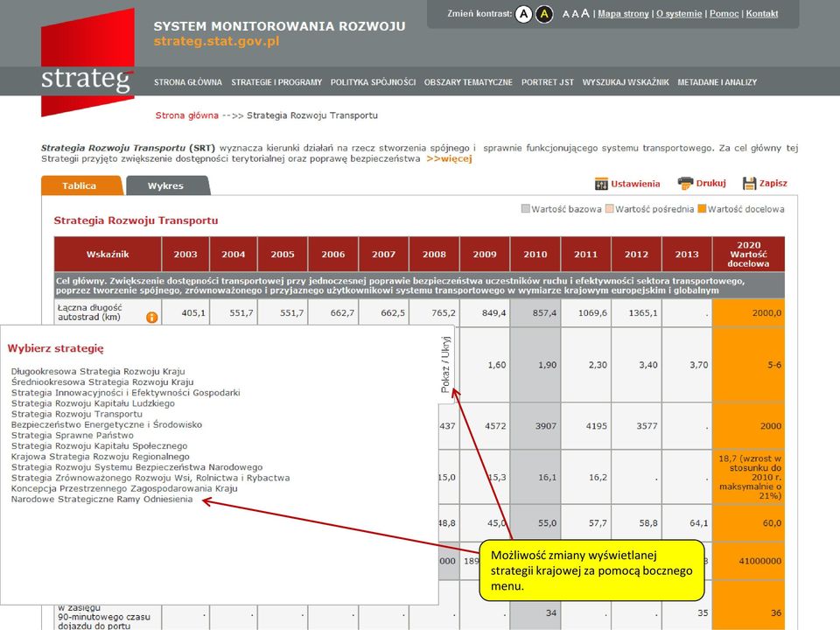Click the Zapisz floppy disk icon
Screen dimensions: 840x630
click(x=749, y=183)
